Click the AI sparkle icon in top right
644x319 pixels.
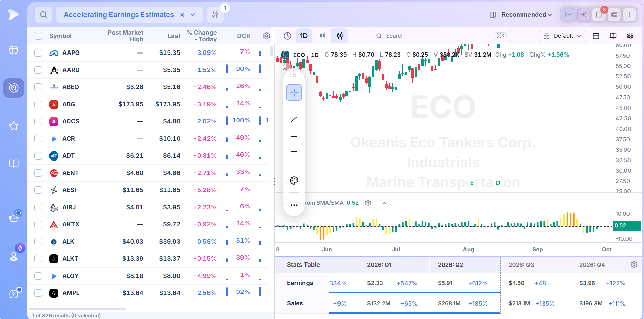[x=584, y=15]
